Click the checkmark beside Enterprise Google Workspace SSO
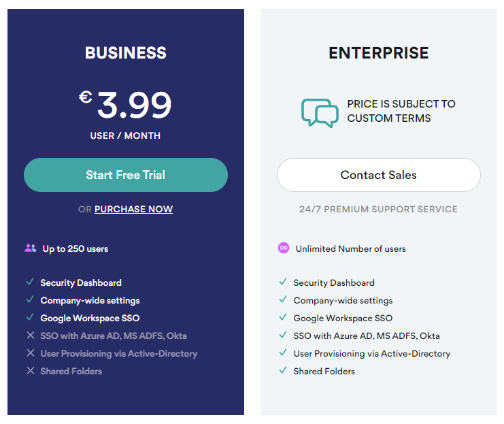 (283, 317)
